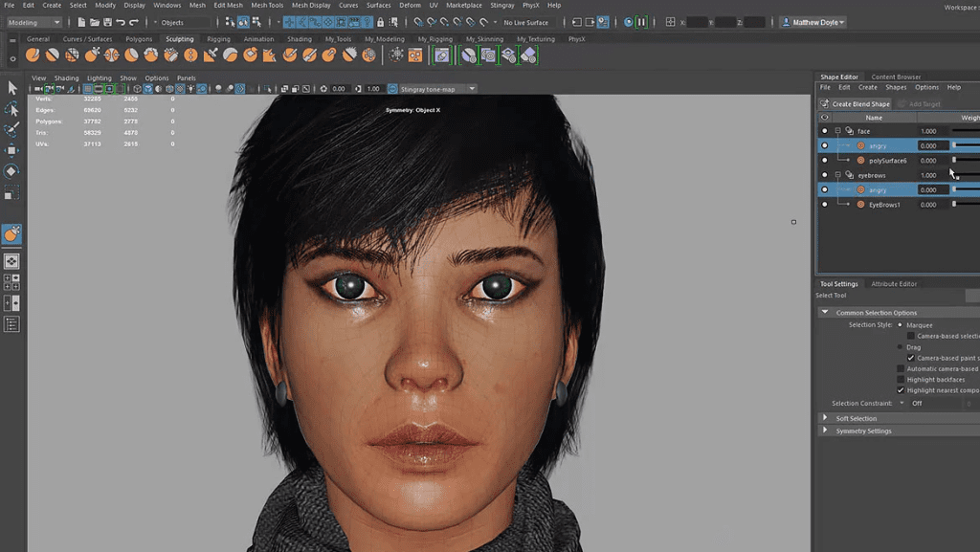
Task: Uncheck Camera-based paint selection
Action: coord(911,358)
